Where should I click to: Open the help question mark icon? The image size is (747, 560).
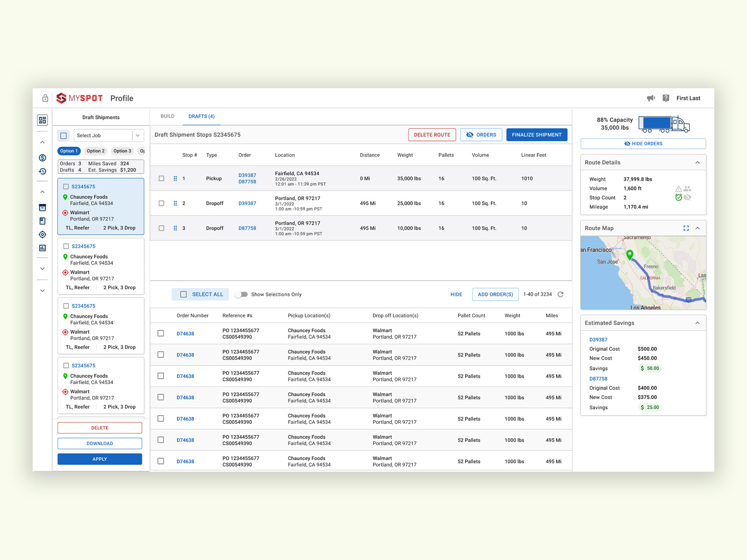click(666, 98)
